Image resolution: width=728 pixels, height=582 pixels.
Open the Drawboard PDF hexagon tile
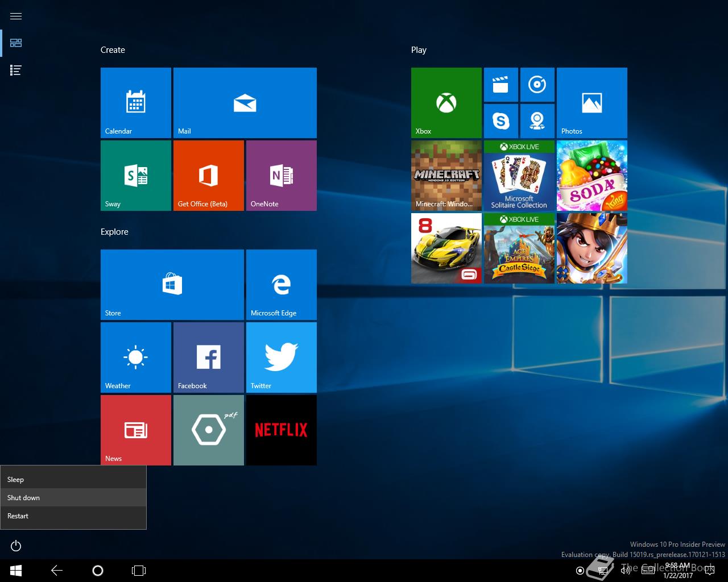[209, 430]
